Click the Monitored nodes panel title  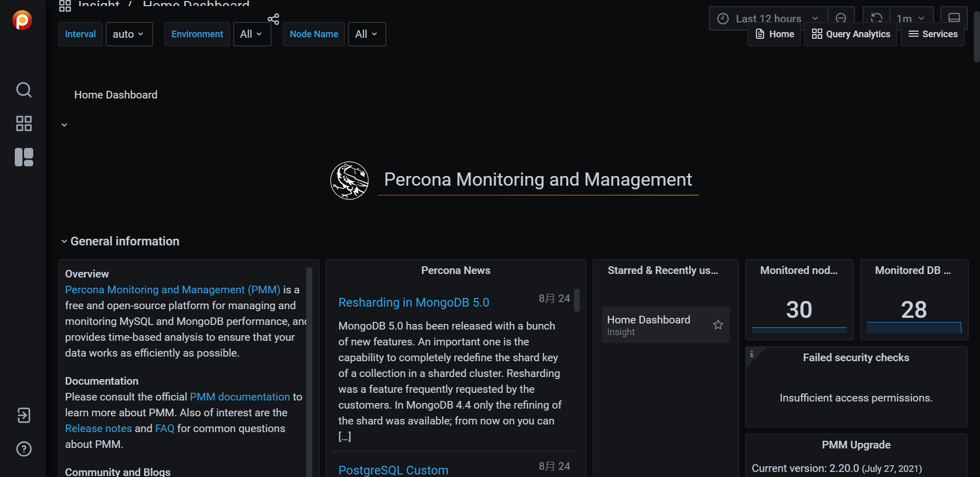click(x=799, y=270)
